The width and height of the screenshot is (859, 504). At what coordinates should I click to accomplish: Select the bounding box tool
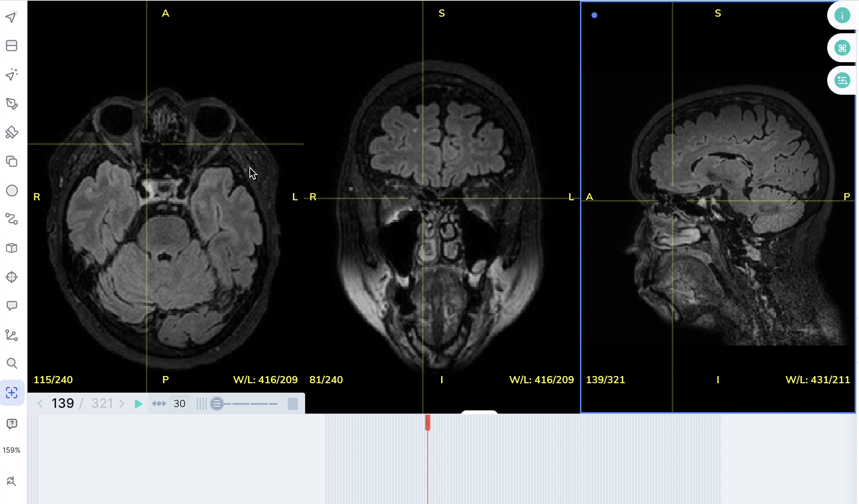(x=12, y=46)
